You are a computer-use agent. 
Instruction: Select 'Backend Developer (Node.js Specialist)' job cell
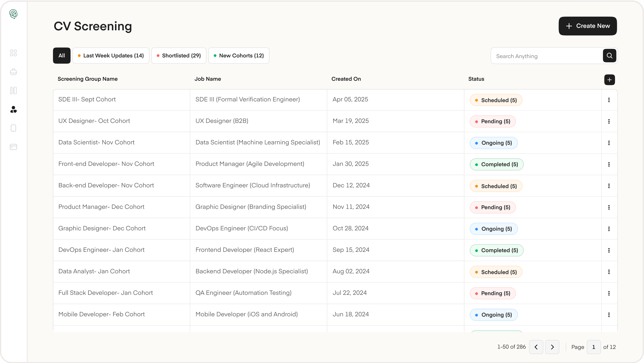[252, 271]
